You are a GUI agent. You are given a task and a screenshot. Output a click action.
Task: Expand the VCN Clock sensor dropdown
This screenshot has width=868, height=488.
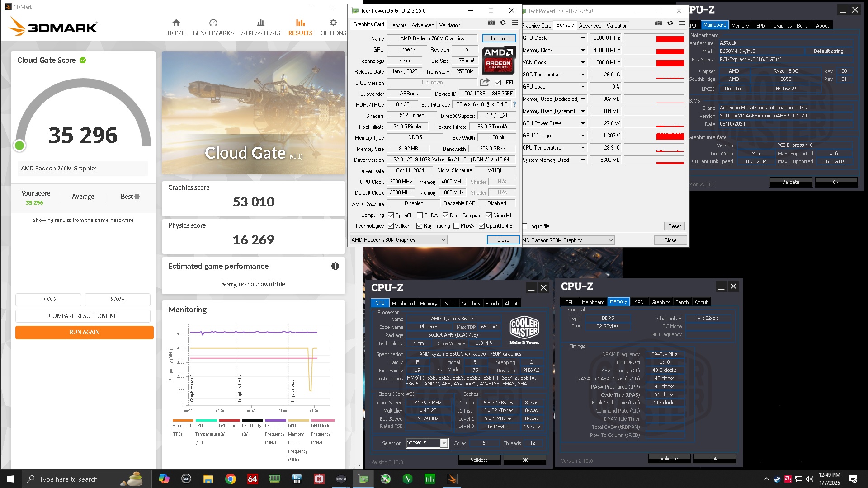pos(583,62)
